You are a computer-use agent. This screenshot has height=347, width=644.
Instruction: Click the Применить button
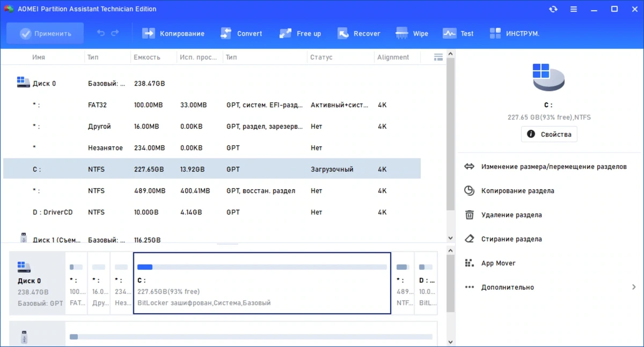pos(45,33)
